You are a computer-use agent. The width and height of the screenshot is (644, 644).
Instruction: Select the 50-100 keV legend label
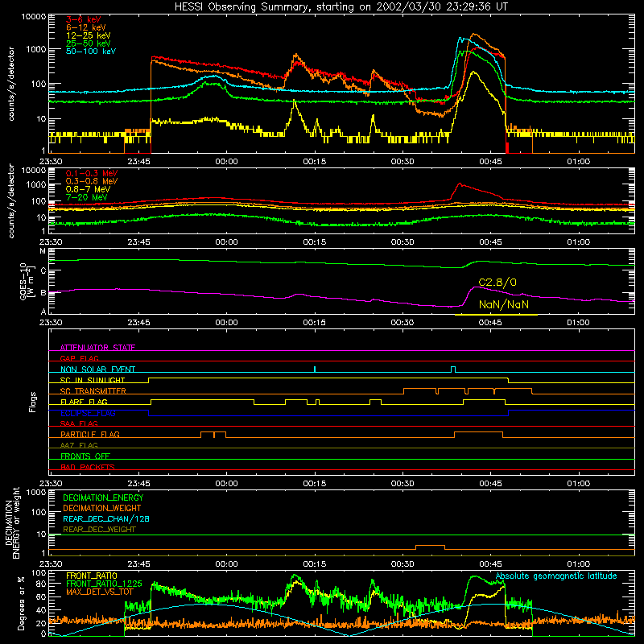(x=91, y=52)
